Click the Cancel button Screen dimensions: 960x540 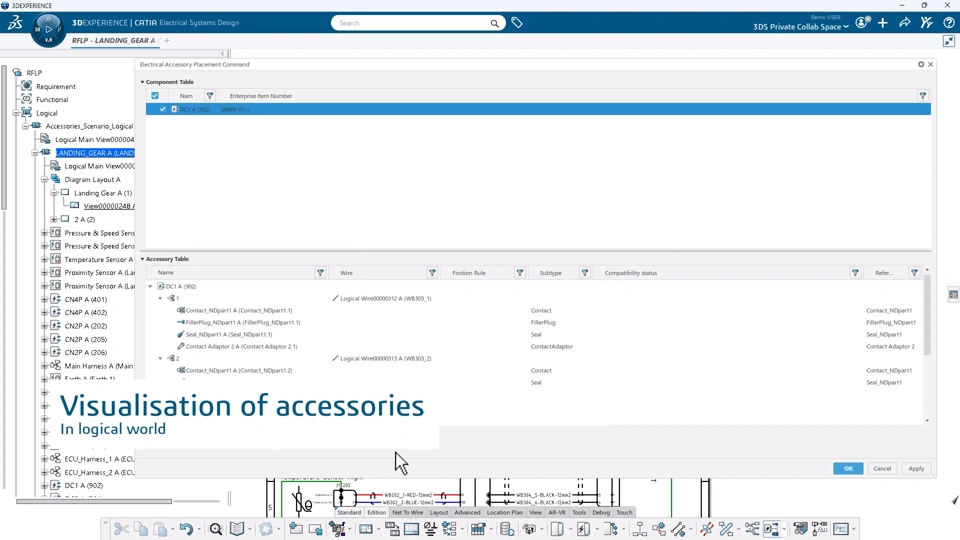(882, 468)
